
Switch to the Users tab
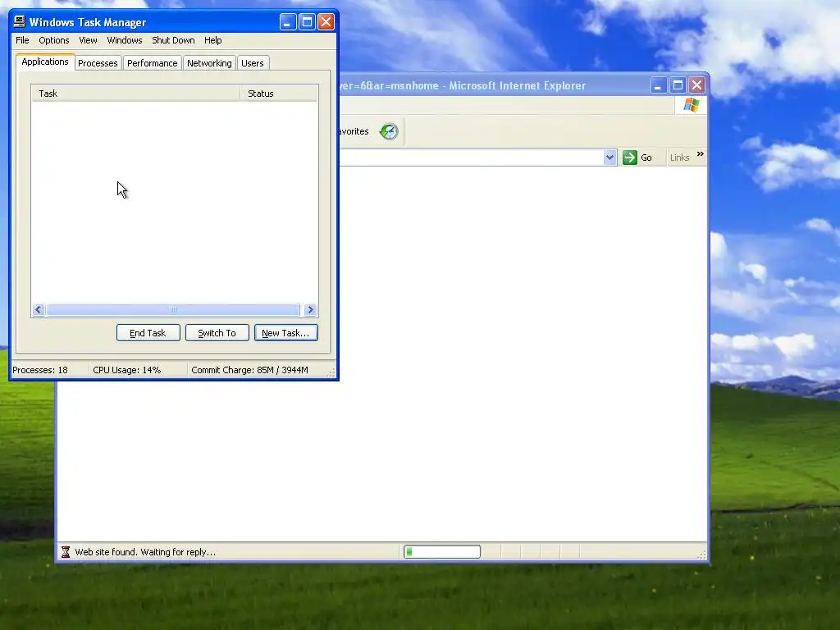click(253, 63)
